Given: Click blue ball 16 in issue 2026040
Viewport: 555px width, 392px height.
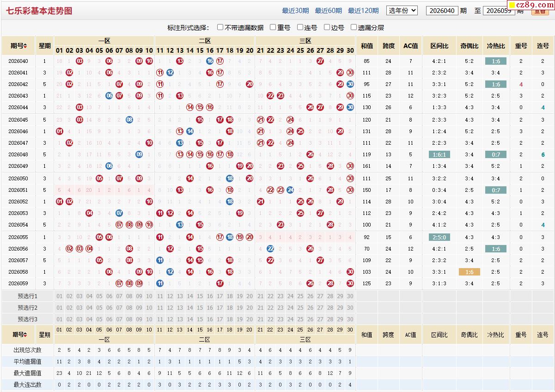Looking at the screenshot, I should coord(210,61).
